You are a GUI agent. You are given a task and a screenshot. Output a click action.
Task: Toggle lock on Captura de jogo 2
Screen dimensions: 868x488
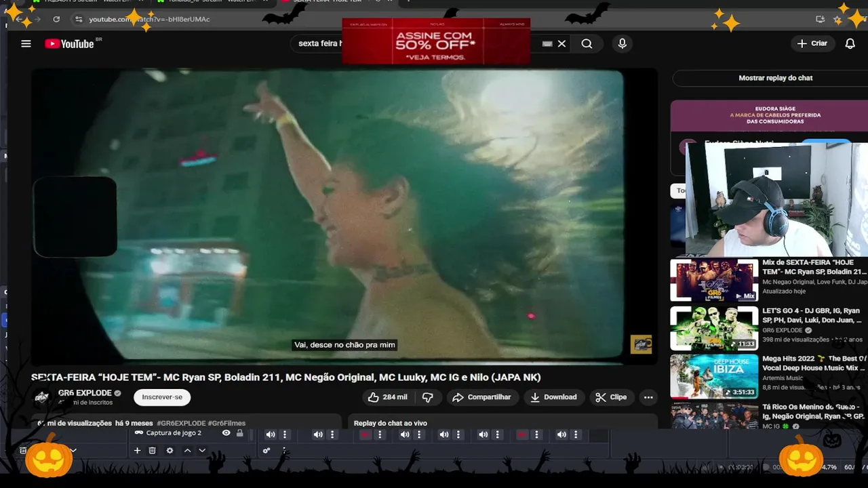pyautogui.click(x=239, y=433)
